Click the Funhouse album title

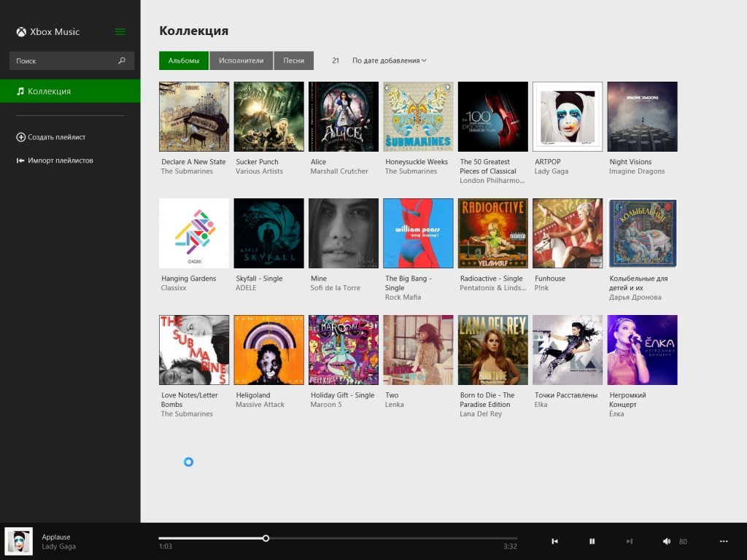tap(550, 279)
